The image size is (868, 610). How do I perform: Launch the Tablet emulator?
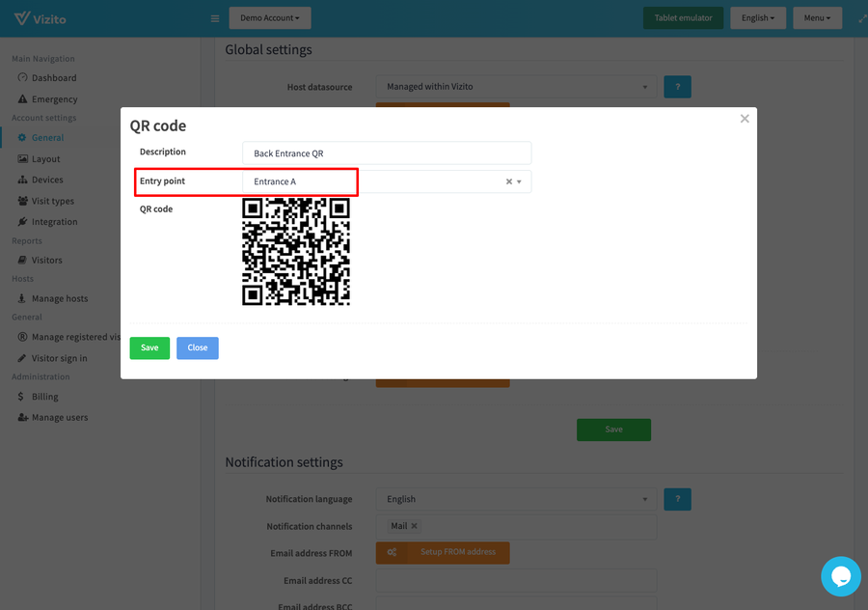click(x=683, y=17)
